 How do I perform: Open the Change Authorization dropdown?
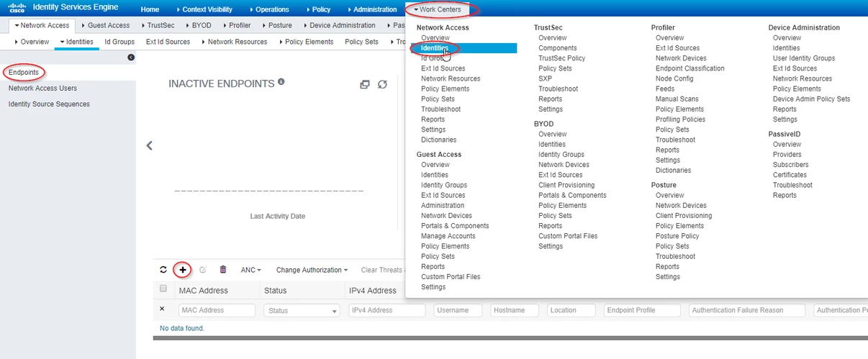[x=312, y=270]
